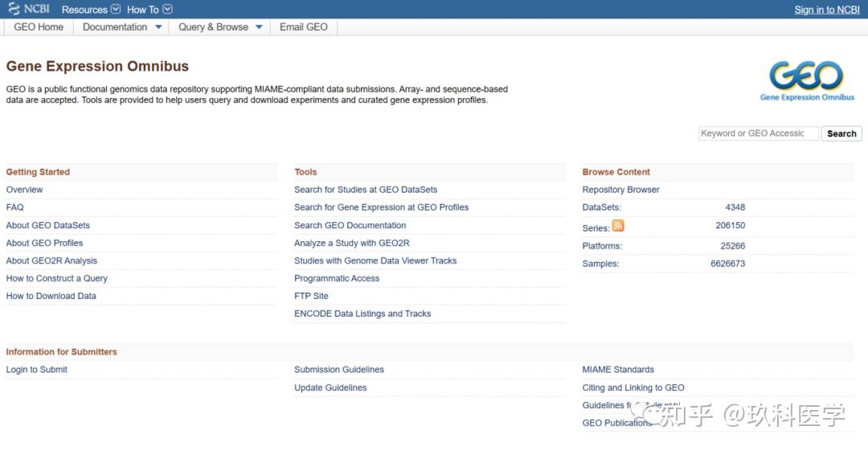
Task: Click the Login to Submit link
Action: pos(37,370)
